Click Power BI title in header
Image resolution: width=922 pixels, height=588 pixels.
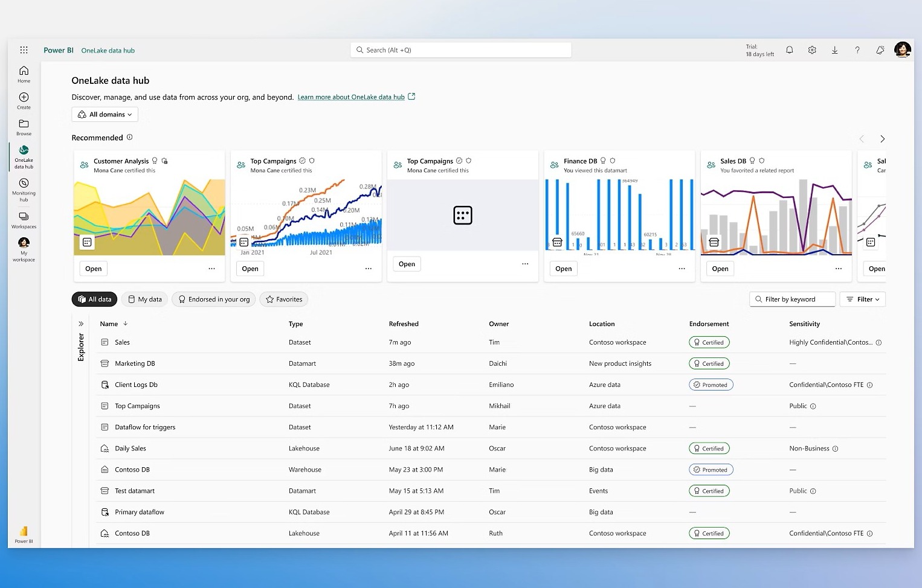click(x=59, y=50)
